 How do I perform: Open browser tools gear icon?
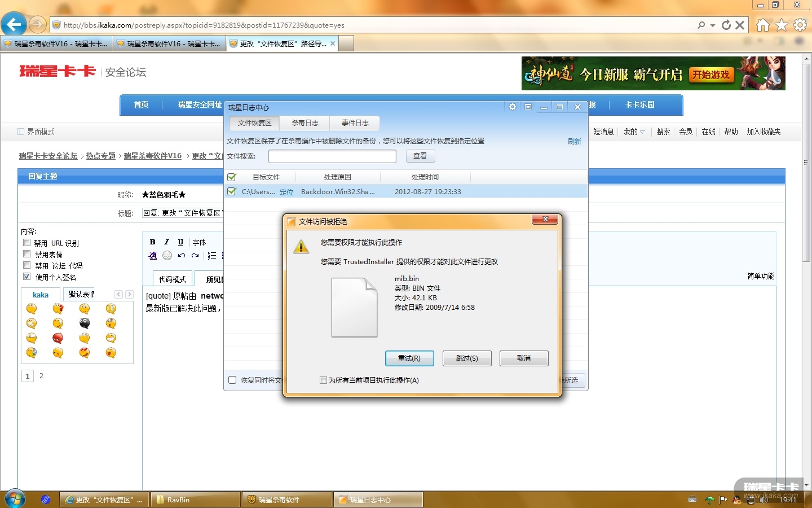[800, 25]
